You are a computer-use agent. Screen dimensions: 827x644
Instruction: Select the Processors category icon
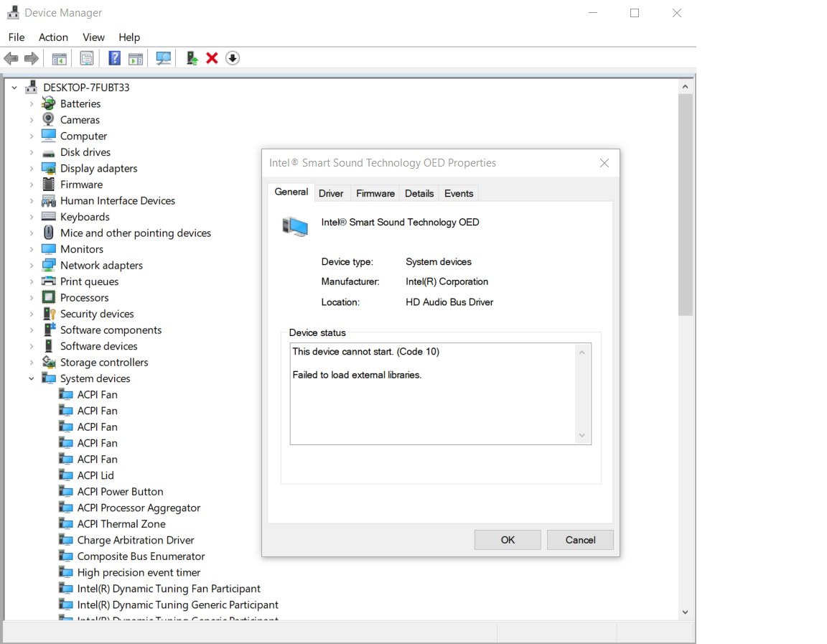(x=49, y=297)
